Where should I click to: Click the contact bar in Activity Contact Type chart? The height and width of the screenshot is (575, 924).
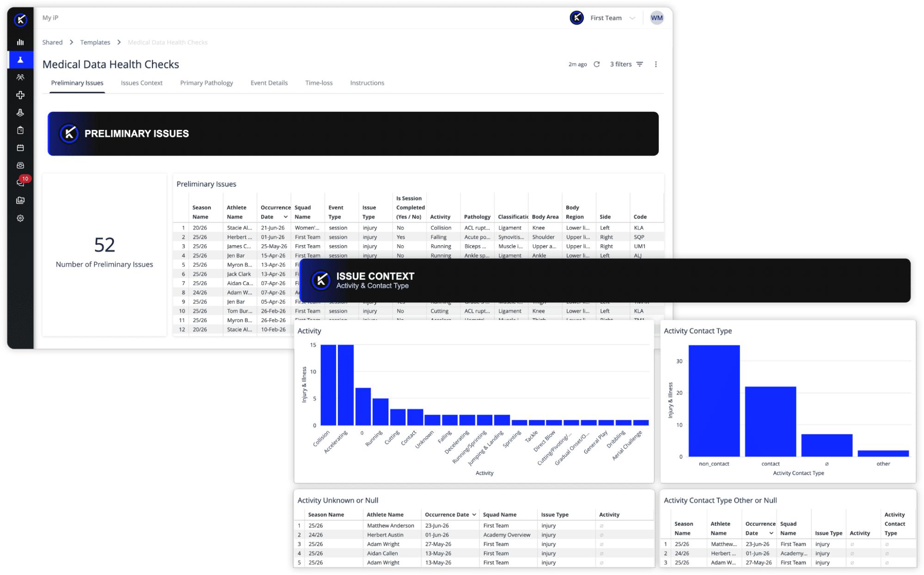pyautogui.click(x=771, y=422)
